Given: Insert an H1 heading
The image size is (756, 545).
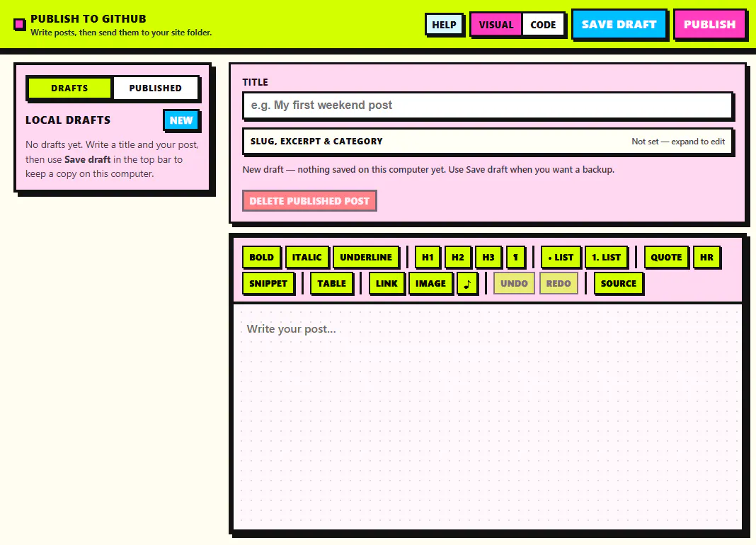Looking at the screenshot, I should [428, 257].
